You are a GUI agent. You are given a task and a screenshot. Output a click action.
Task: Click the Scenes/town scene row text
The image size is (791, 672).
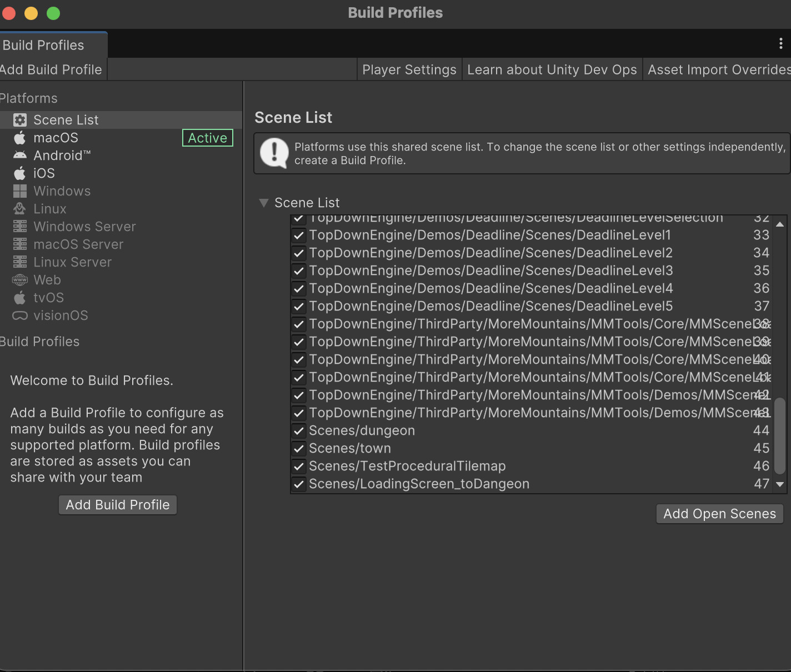point(350,449)
